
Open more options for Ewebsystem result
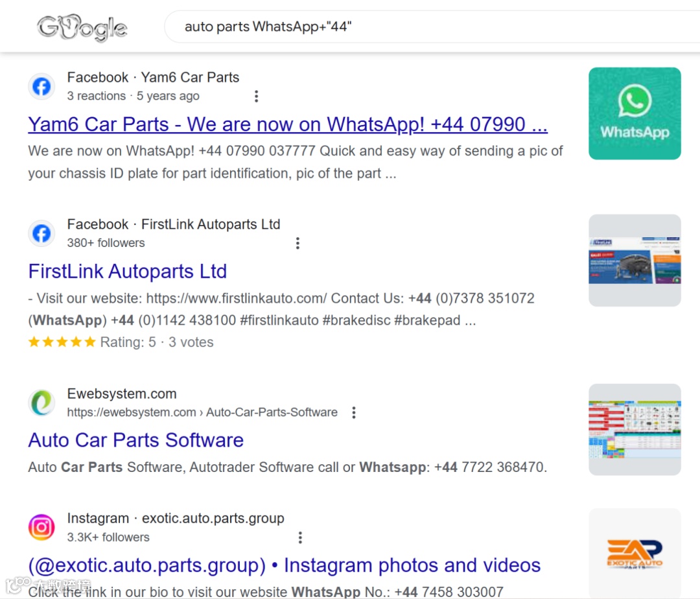354,412
